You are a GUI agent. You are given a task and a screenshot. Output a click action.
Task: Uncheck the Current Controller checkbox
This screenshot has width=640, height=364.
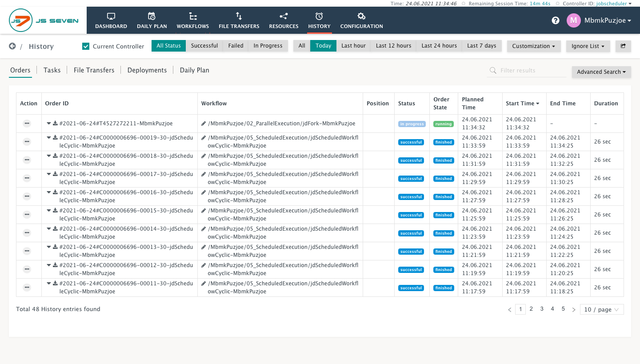(x=86, y=46)
